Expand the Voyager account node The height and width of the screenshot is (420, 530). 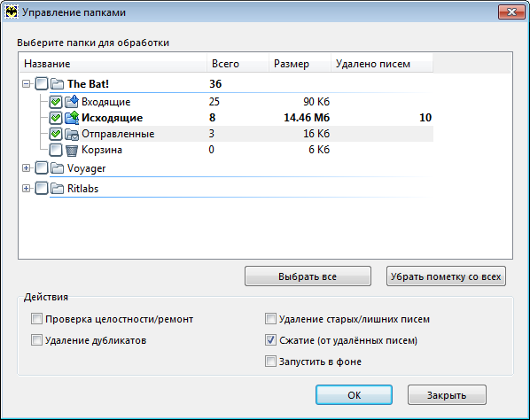click(x=26, y=168)
